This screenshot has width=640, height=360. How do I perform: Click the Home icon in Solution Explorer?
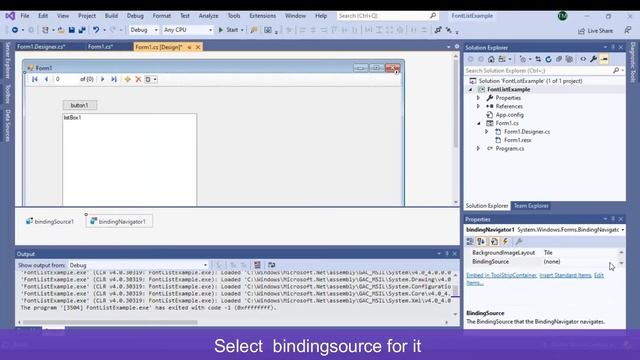[491, 59]
